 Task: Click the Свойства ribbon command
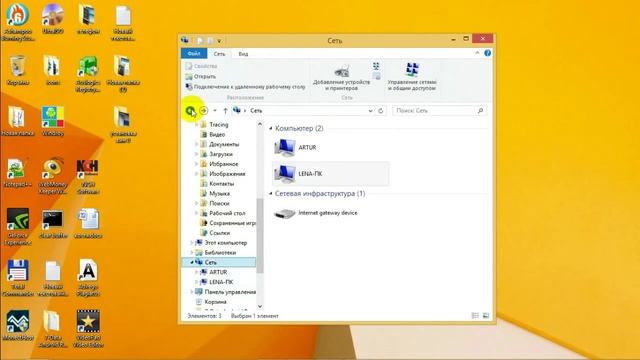coord(201,66)
